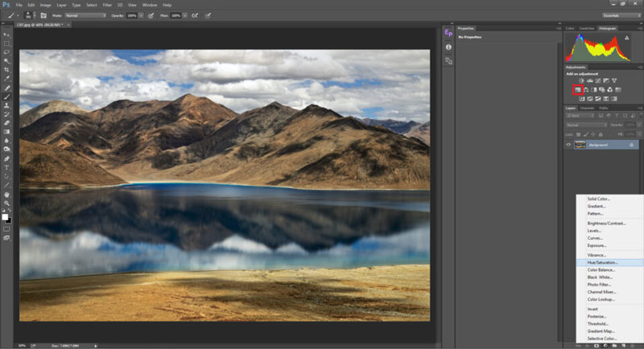Click the Hue/Saturation adjustment icon highlighted in red
The image size is (644, 349).
(578, 89)
